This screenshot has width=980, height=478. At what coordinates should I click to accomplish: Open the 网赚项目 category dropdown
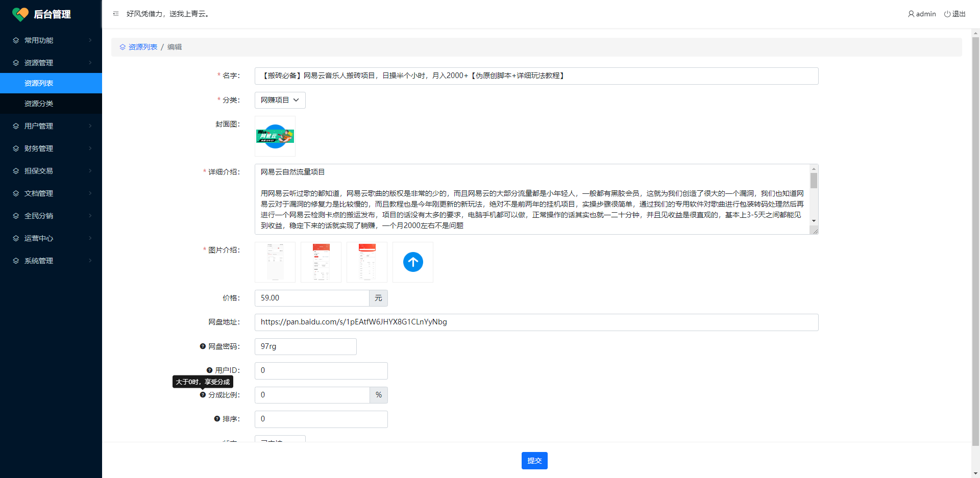[280, 100]
